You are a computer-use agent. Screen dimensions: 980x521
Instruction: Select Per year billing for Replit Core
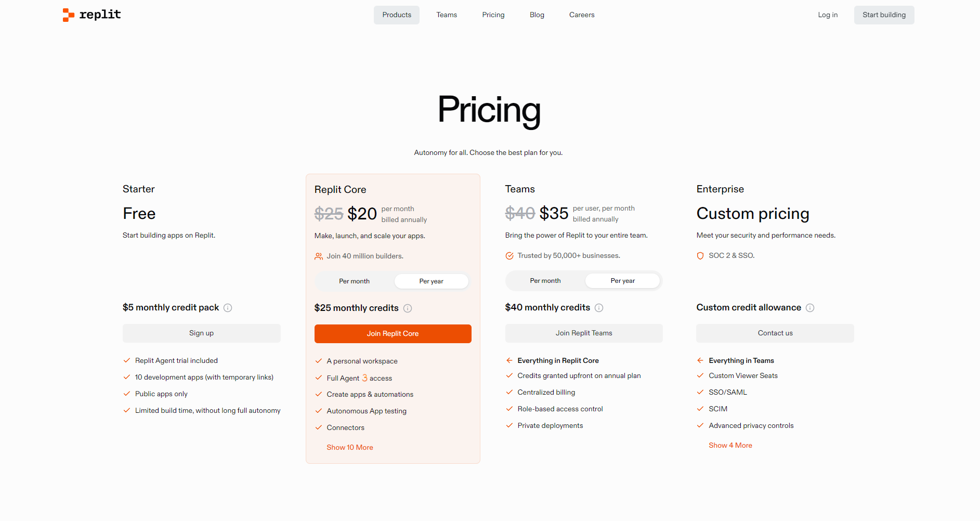(x=431, y=281)
